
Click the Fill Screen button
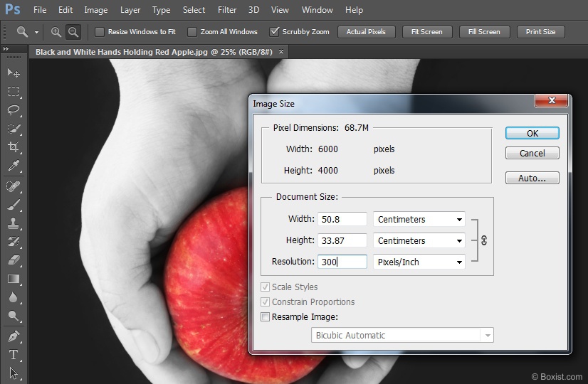tap(485, 32)
